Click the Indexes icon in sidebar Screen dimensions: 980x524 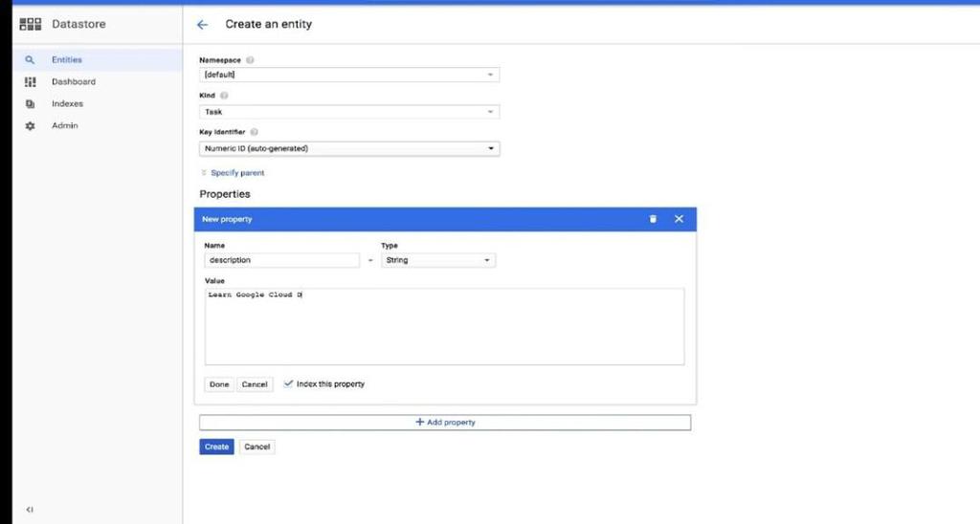coord(30,104)
